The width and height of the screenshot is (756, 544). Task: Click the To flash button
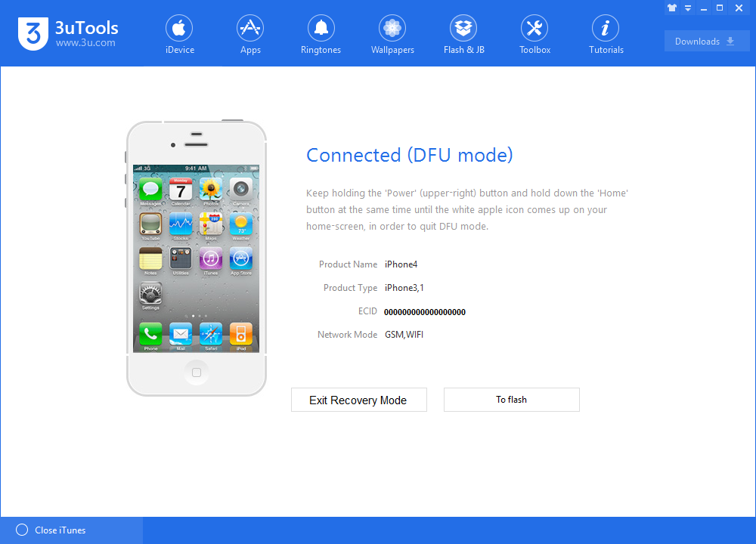pos(512,400)
